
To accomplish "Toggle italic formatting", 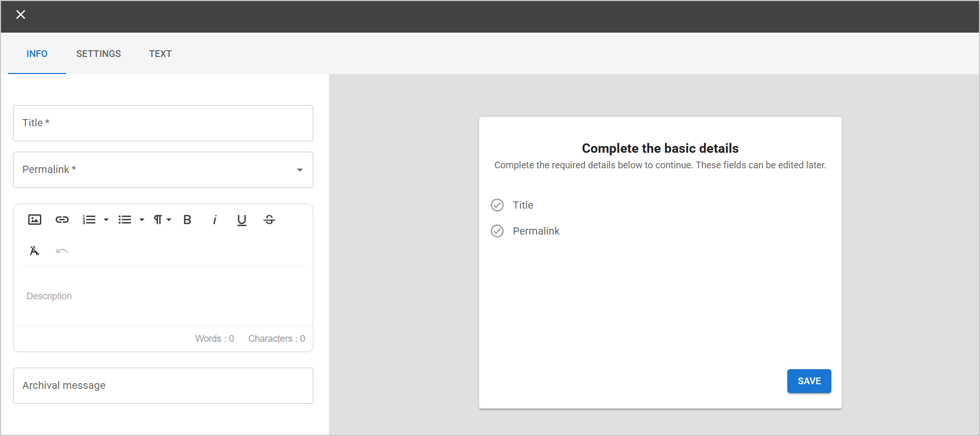I will 214,220.
